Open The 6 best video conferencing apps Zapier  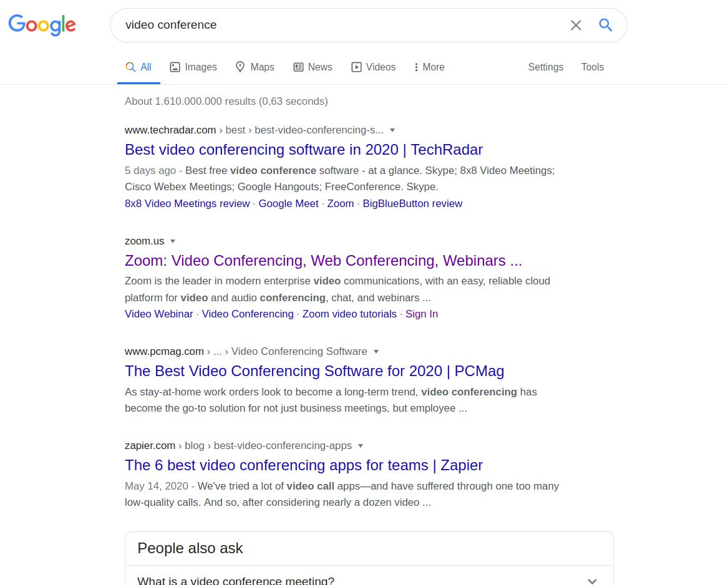coord(304,466)
